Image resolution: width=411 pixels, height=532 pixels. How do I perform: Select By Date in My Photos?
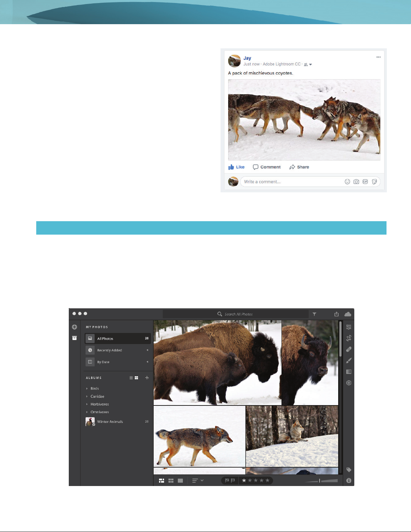pos(117,362)
